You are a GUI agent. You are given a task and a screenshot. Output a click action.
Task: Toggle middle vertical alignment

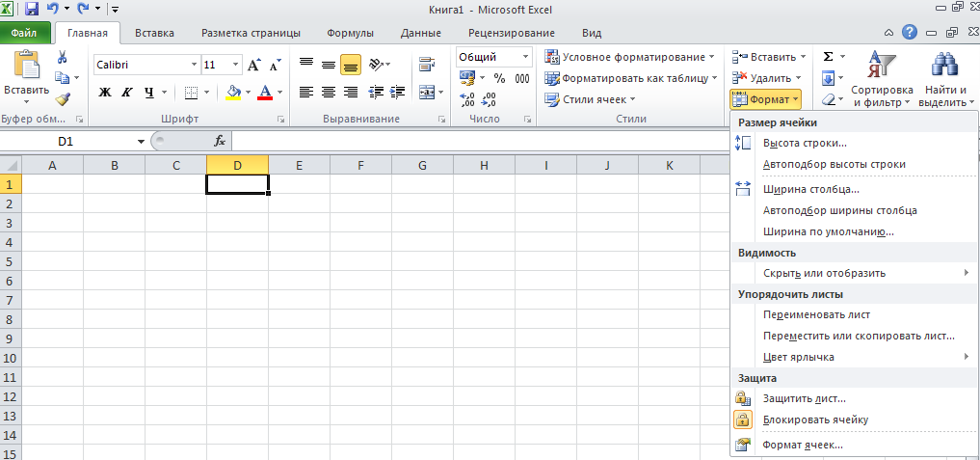coord(329,64)
